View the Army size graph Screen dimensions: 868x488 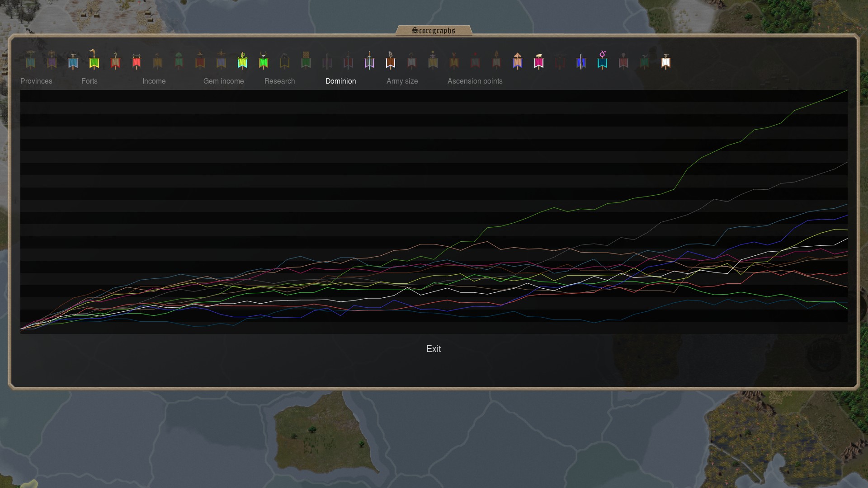coord(402,81)
